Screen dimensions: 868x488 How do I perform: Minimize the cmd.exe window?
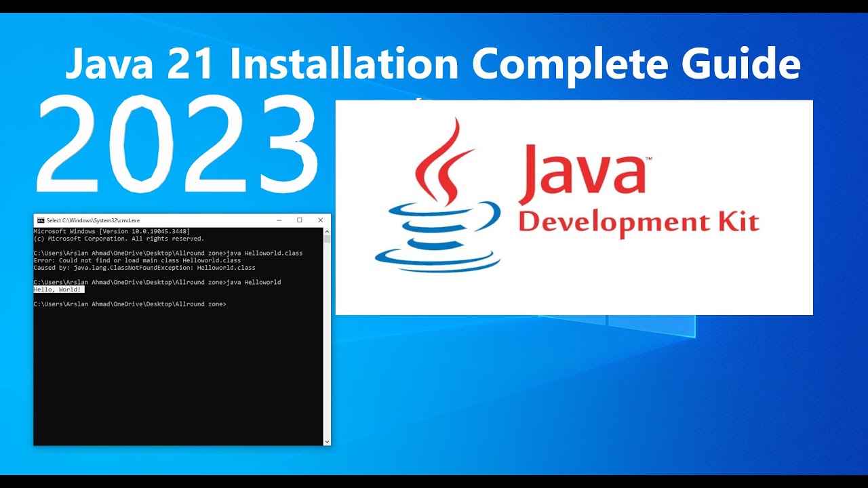click(x=279, y=220)
